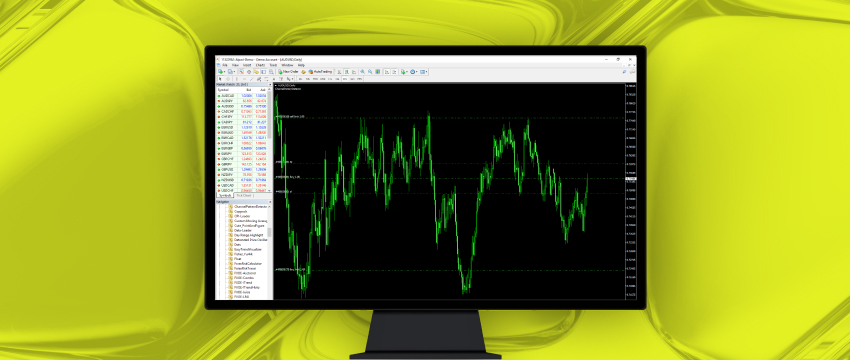Toggle the Navigator panel icon
The width and height of the screenshot is (850, 360).
(x=256, y=72)
